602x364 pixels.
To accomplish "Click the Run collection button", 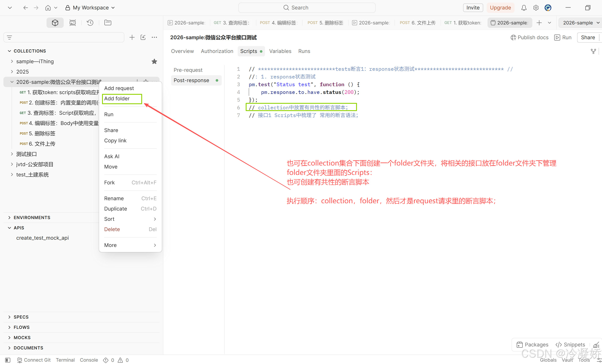I will coord(563,37).
